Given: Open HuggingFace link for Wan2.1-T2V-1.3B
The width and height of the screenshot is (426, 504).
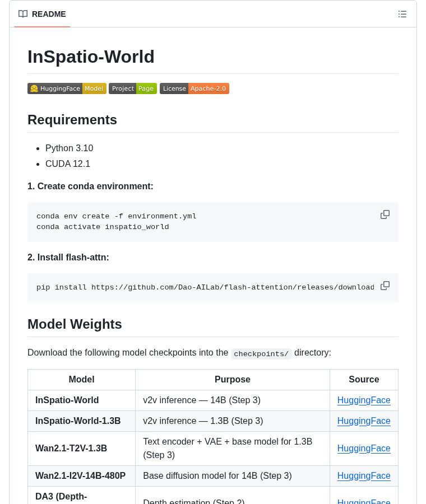Looking at the screenshot, I should pyautogui.click(x=364, y=449).
